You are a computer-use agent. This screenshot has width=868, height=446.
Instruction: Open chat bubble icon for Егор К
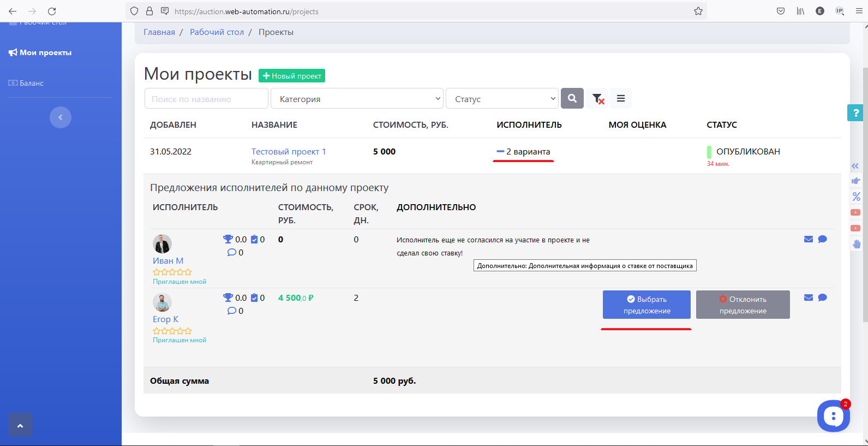pos(822,298)
